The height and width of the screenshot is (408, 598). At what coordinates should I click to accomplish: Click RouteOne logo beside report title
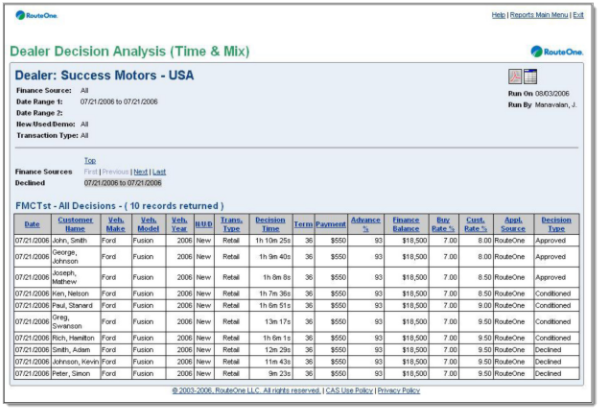pos(557,51)
